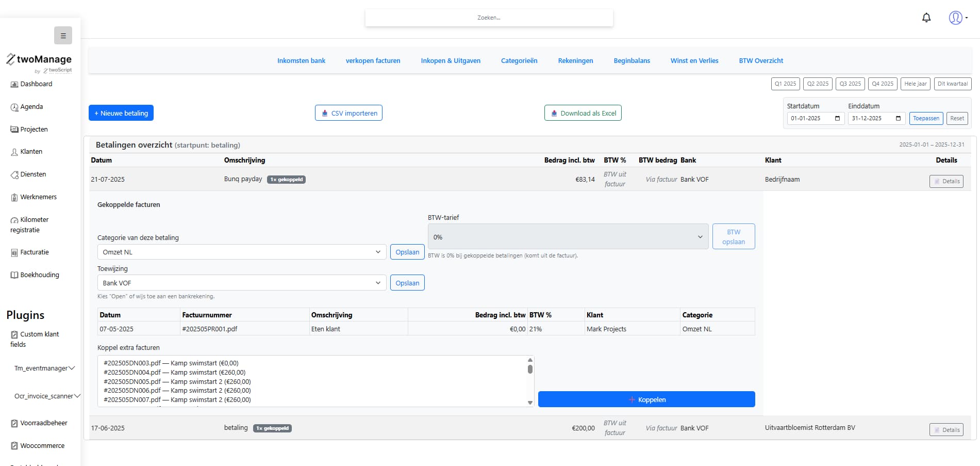
Task: Open Dashboard from the sidebar
Action: (x=36, y=84)
